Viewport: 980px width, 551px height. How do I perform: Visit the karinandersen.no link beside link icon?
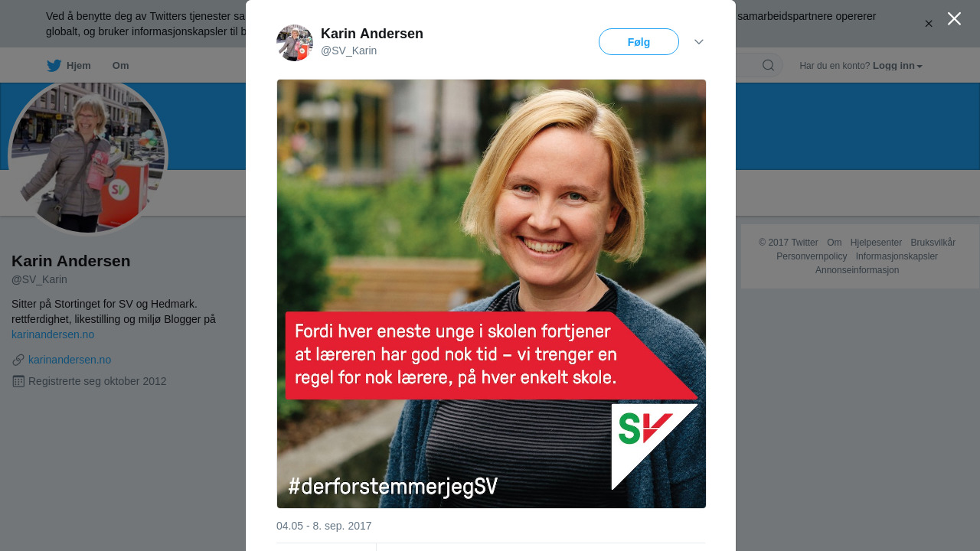pyautogui.click(x=70, y=360)
